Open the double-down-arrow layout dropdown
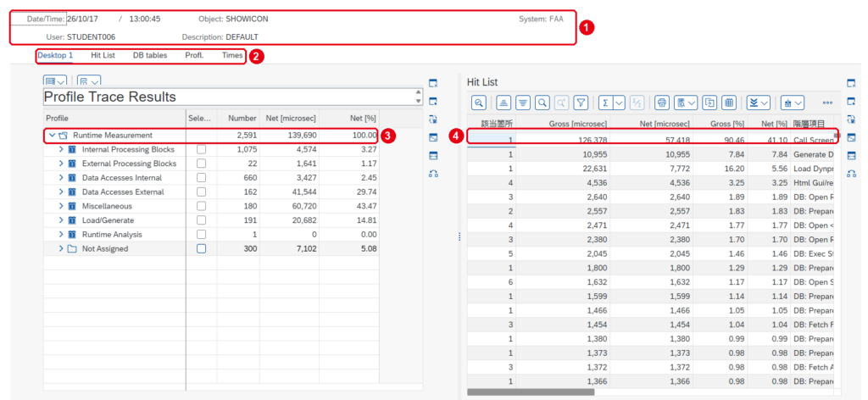Image resolution: width=868 pixels, height=400 pixels. (x=759, y=103)
